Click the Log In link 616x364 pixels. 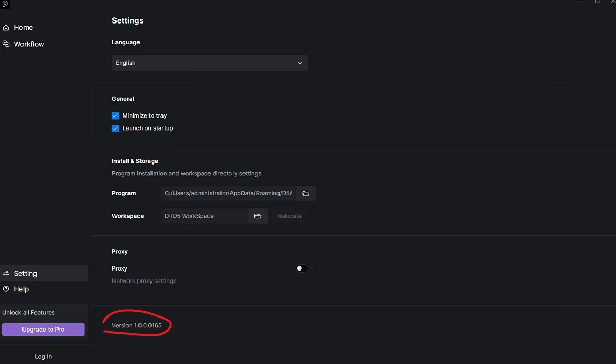(x=43, y=357)
